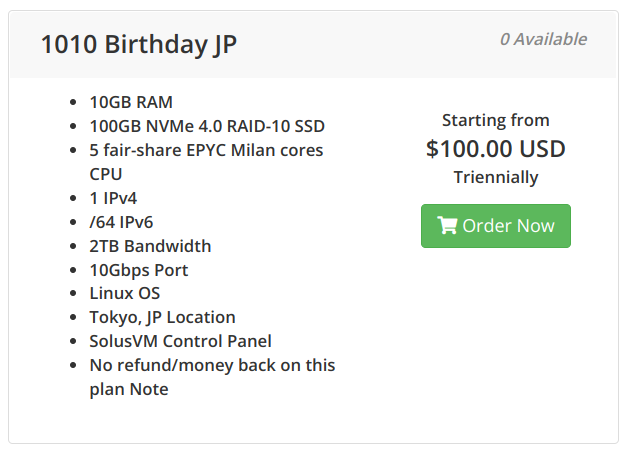
Task: Click the Order Now button label
Action: point(509,226)
